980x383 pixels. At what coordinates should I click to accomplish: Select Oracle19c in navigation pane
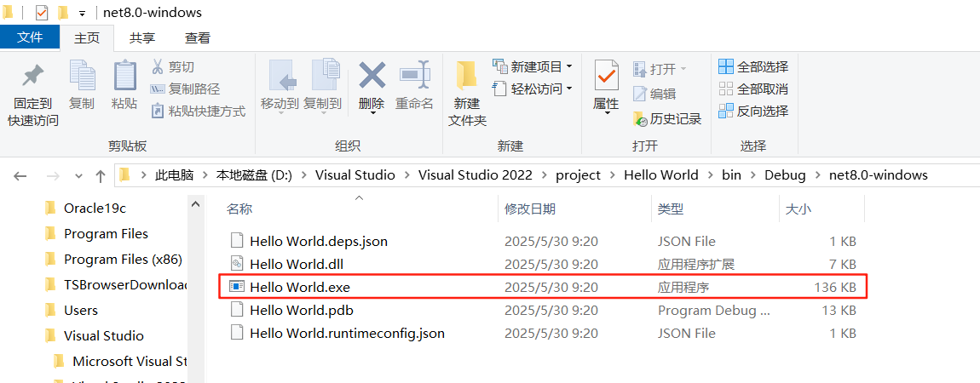click(x=95, y=209)
